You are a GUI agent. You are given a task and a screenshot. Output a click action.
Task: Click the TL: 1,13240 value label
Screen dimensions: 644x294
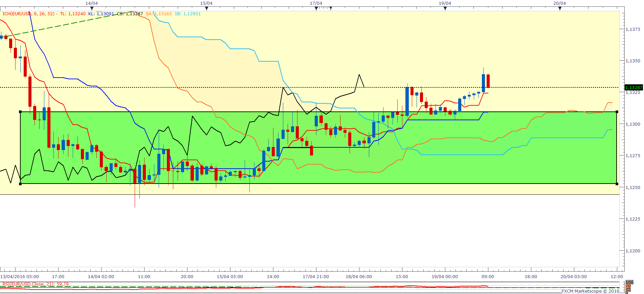[x=73, y=14]
